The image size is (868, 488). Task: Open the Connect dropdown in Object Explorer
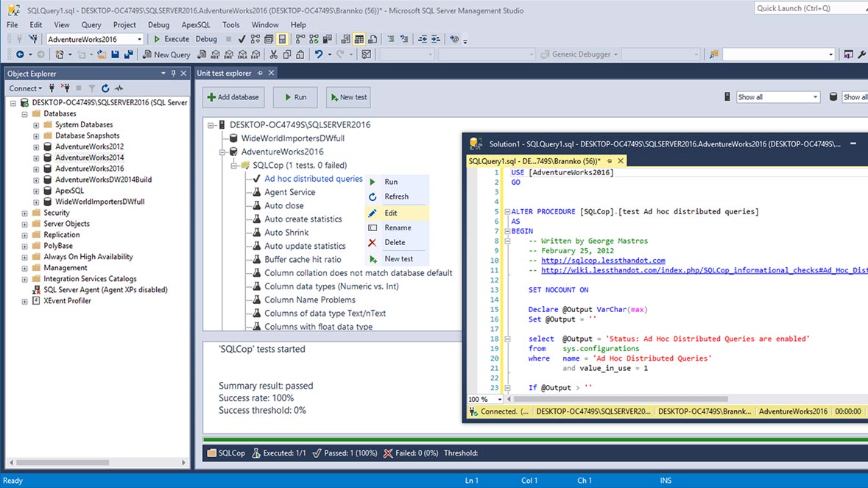point(25,88)
